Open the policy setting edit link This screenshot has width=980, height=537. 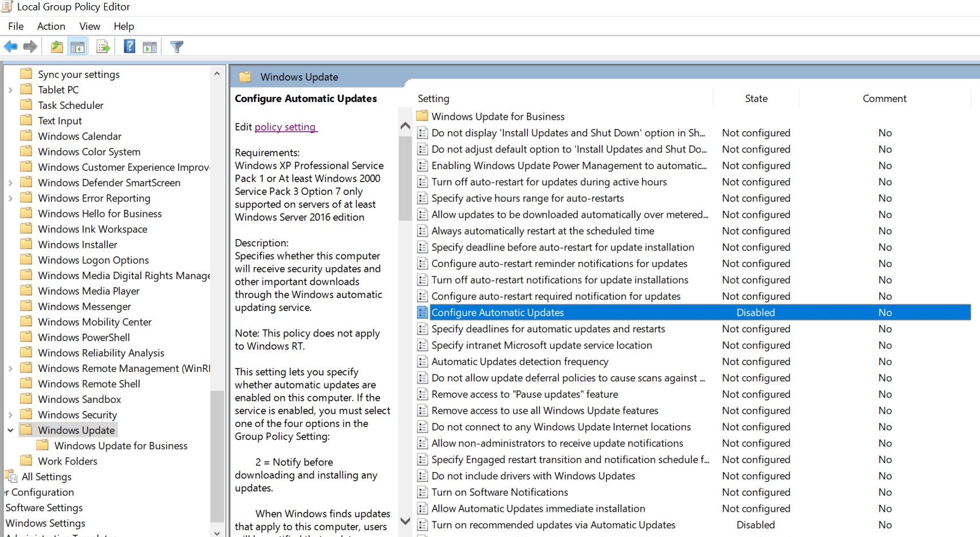coord(285,127)
